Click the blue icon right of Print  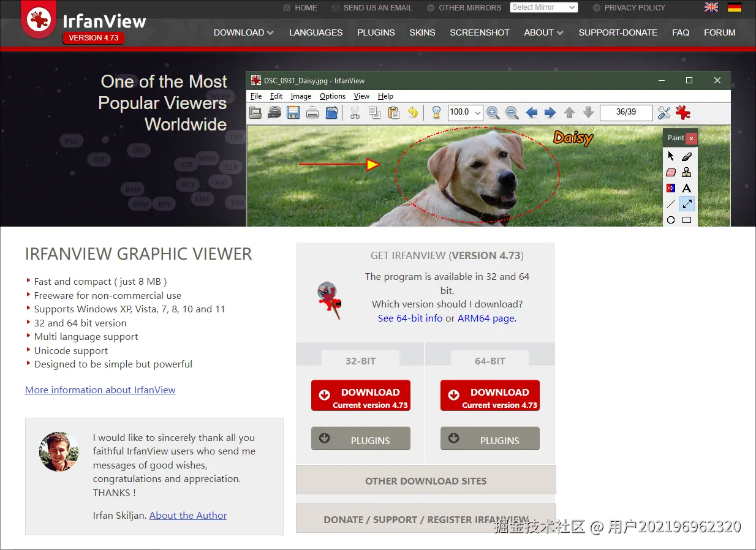(331, 113)
